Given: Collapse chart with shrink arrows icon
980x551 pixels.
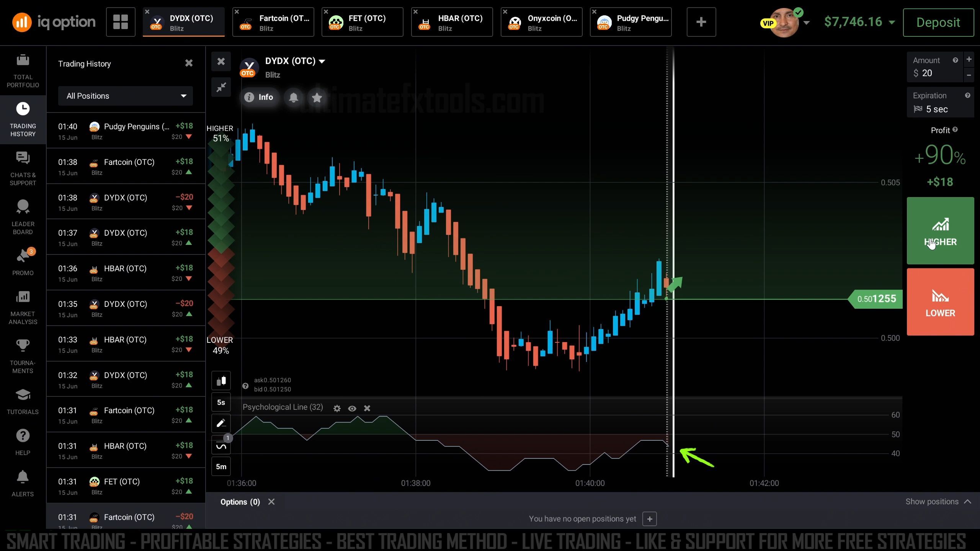Looking at the screenshot, I should (x=221, y=87).
